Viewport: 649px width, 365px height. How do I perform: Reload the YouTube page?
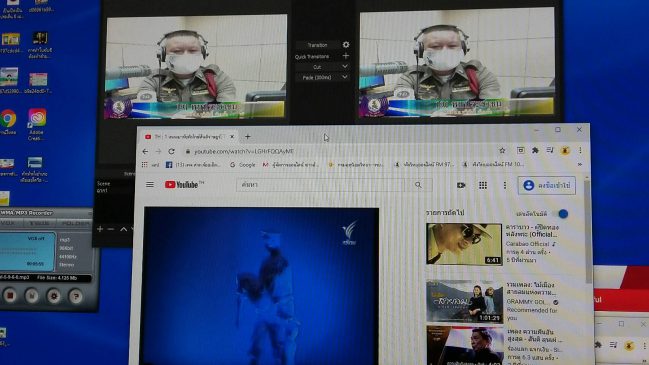pyautogui.click(x=171, y=151)
